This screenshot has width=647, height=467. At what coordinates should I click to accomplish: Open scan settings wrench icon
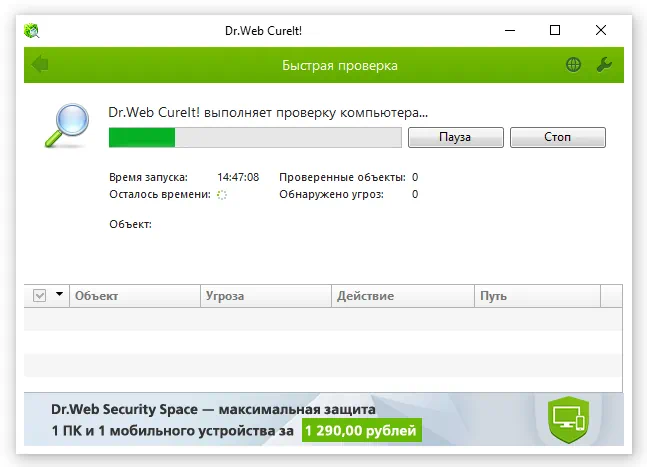(x=604, y=64)
